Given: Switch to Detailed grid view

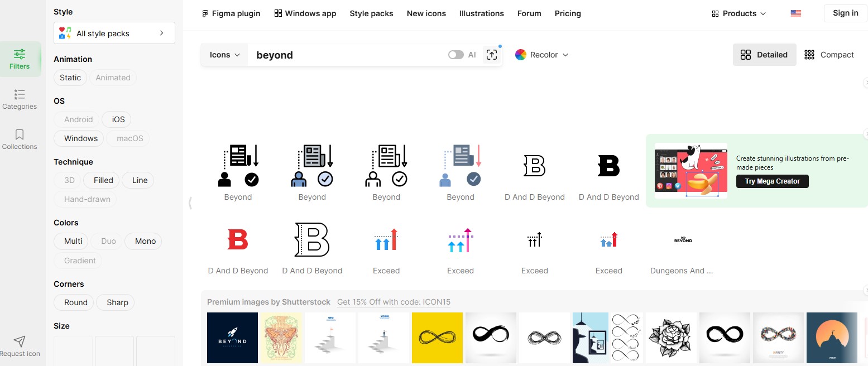Looking at the screenshot, I should [764, 54].
